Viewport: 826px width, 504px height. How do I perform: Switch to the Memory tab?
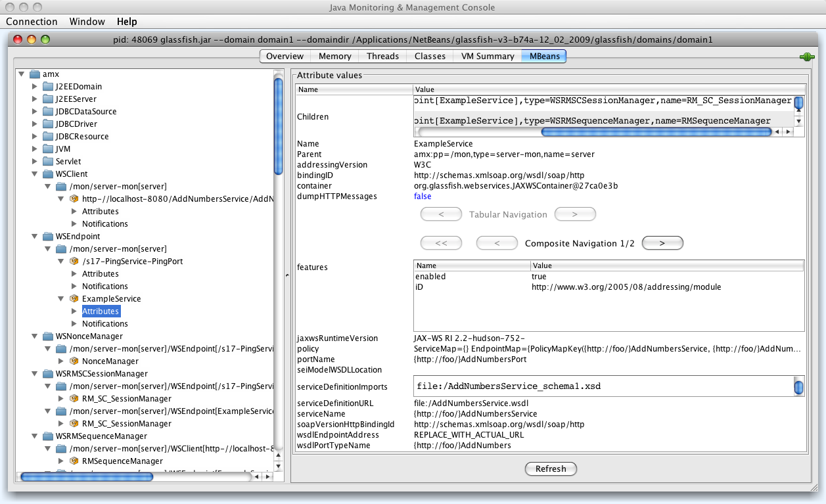334,57
